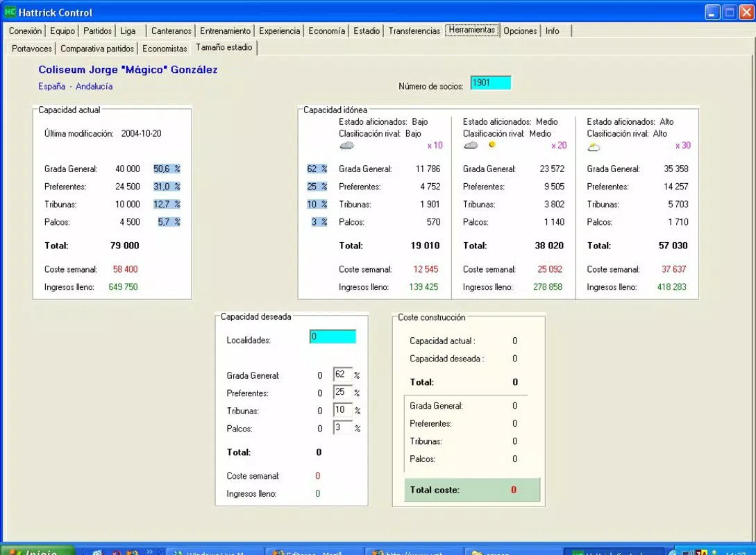Click weekly cost 37 637
The width and height of the screenshot is (756, 555).
tap(673, 269)
